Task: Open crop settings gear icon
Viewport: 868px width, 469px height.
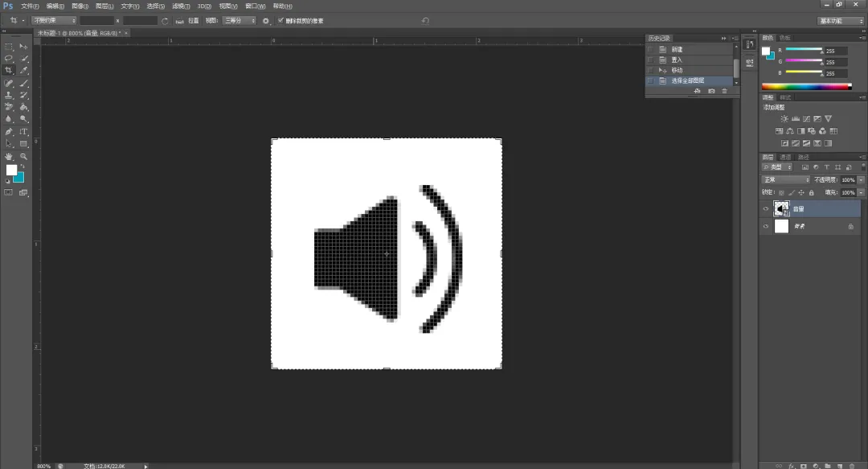Action: click(266, 21)
